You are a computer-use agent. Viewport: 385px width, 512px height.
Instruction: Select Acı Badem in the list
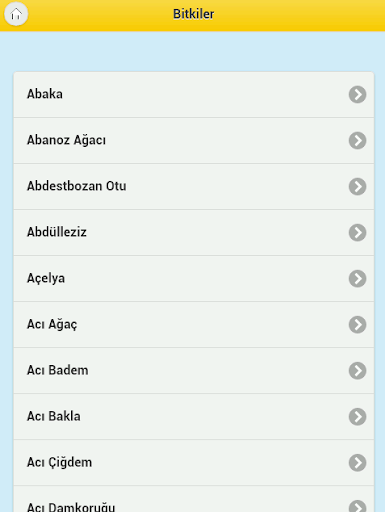point(194,371)
